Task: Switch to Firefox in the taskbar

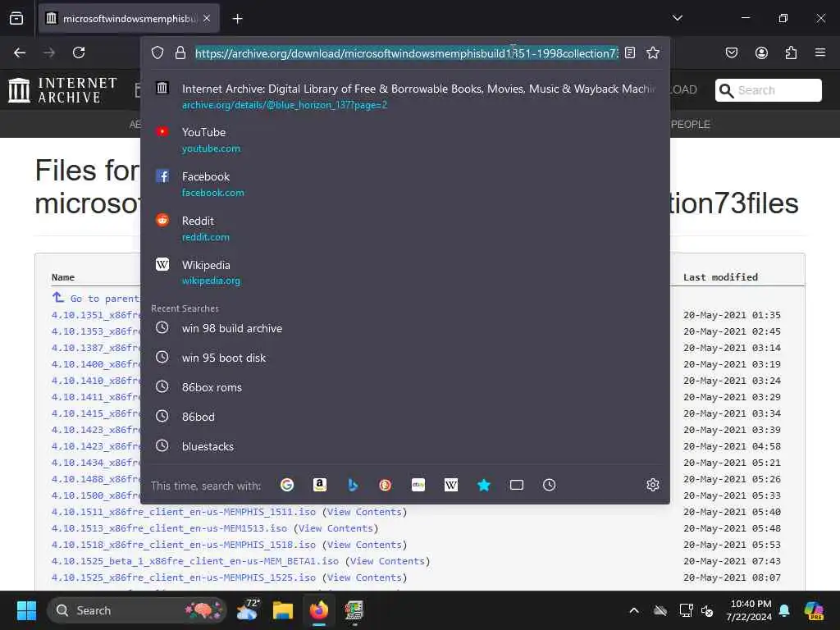Action: 319,610
